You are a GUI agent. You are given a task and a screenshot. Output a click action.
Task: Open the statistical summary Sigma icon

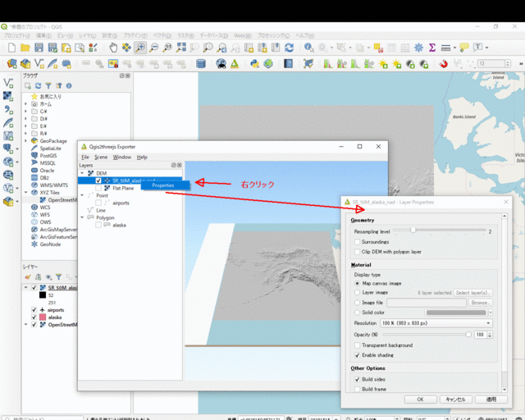tap(432, 48)
